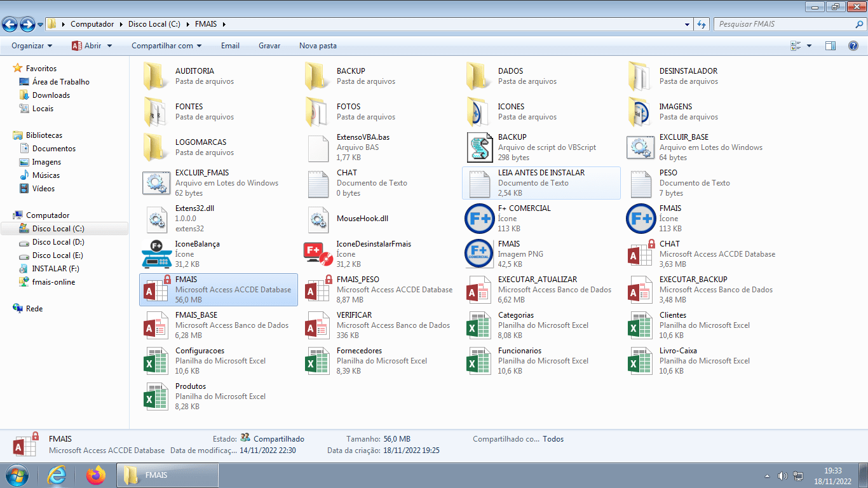Select the IconeDesinstalarFmais icon file
Viewport: 868px width, 488px height.
click(318, 254)
